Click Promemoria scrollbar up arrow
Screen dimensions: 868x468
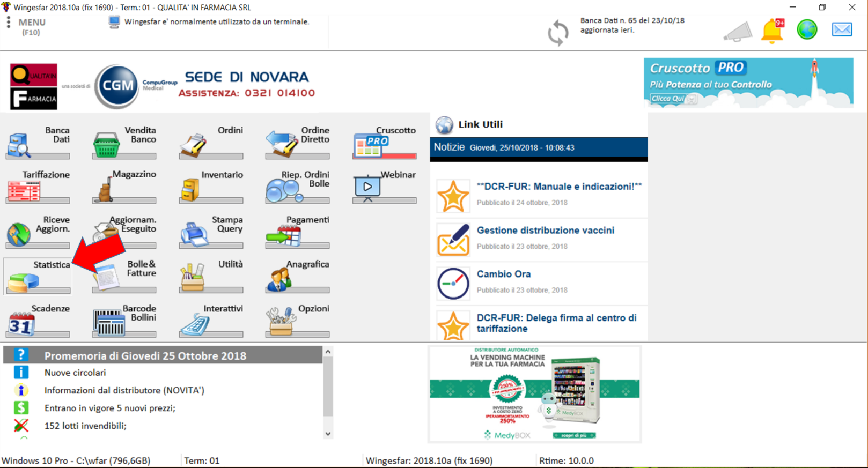coord(328,352)
